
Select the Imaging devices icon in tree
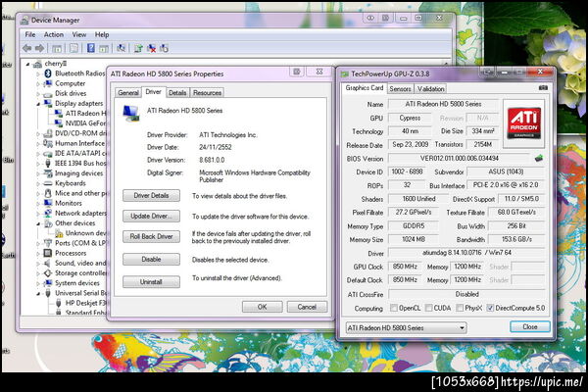[48, 173]
